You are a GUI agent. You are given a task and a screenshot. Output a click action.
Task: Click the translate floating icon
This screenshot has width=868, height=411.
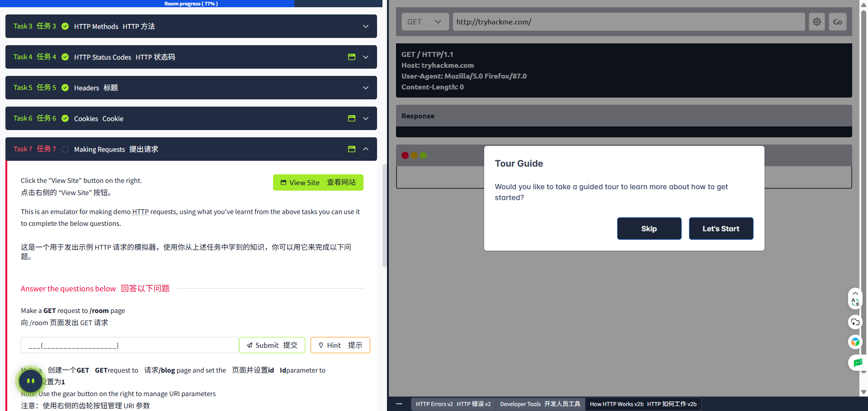tap(855, 302)
